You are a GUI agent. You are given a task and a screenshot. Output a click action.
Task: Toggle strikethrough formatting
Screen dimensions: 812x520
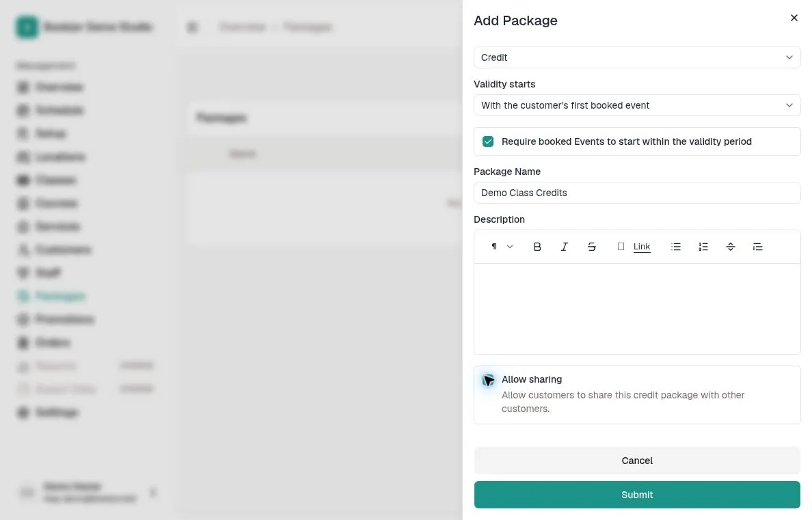591,247
